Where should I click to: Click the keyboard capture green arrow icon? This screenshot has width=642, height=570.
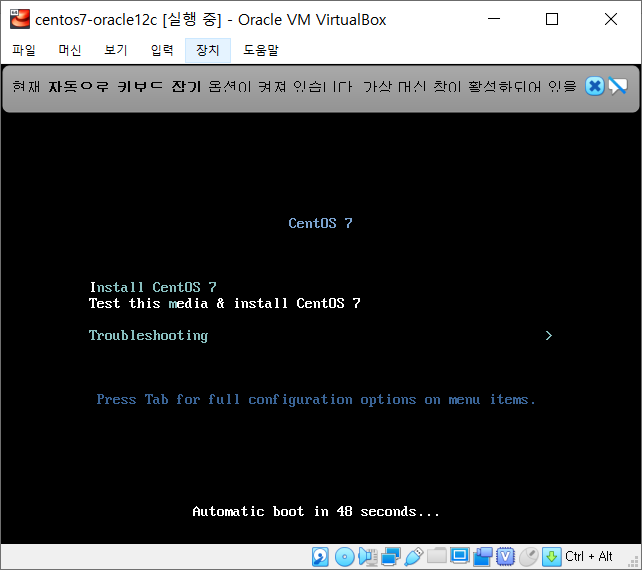[552, 557]
